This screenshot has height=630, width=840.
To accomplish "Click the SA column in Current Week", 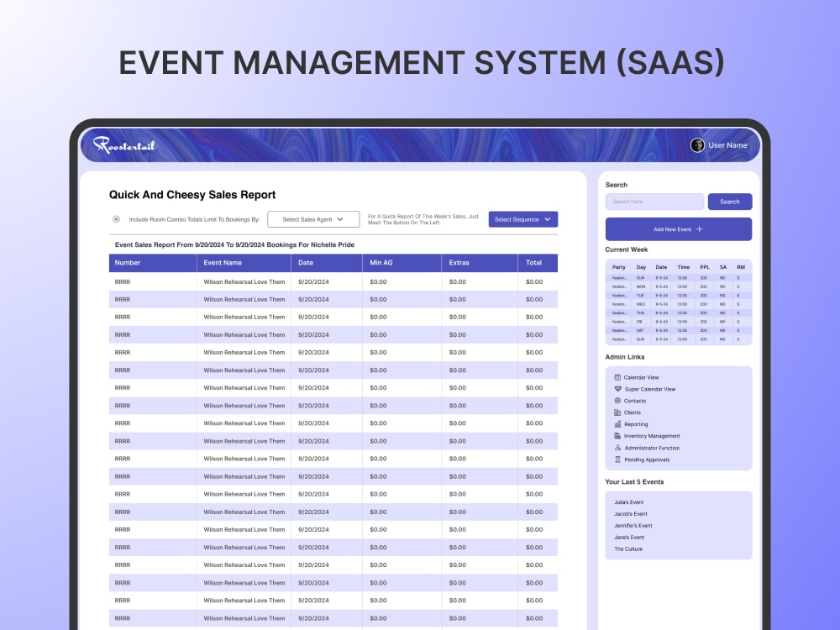I will coord(723,267).
